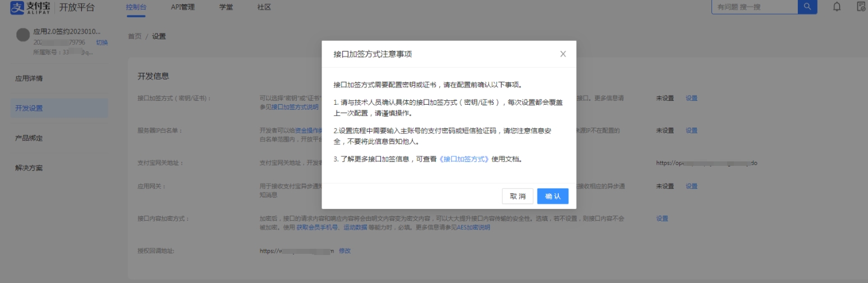868x283 pixels.
Task: Switch to the API管理 tab
Action: click(x=182, y=7)
